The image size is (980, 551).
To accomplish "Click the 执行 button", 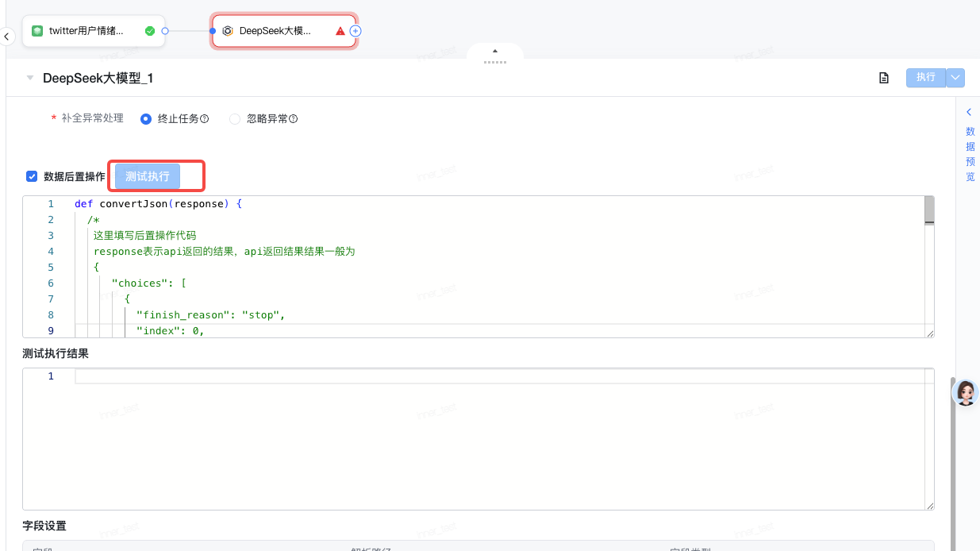I will click(x=925, y=78).
